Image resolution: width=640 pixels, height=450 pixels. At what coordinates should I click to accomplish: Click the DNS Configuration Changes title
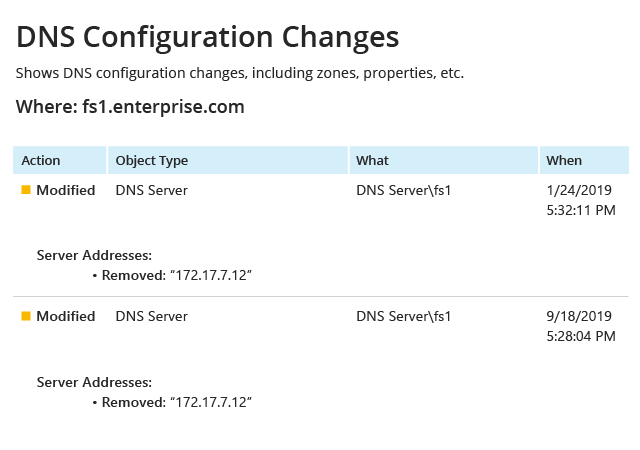click(207, 38)
